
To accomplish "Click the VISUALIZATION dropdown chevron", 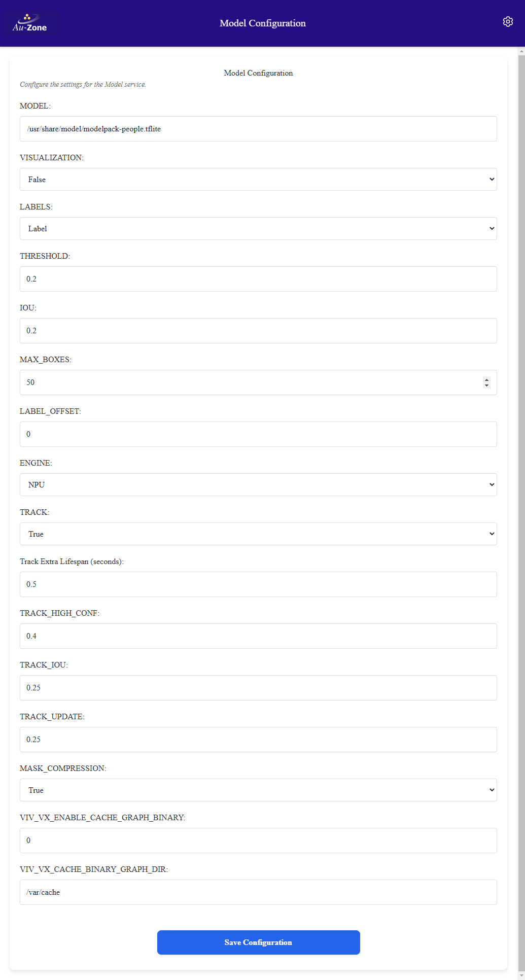I will click(x=491, y=179).
